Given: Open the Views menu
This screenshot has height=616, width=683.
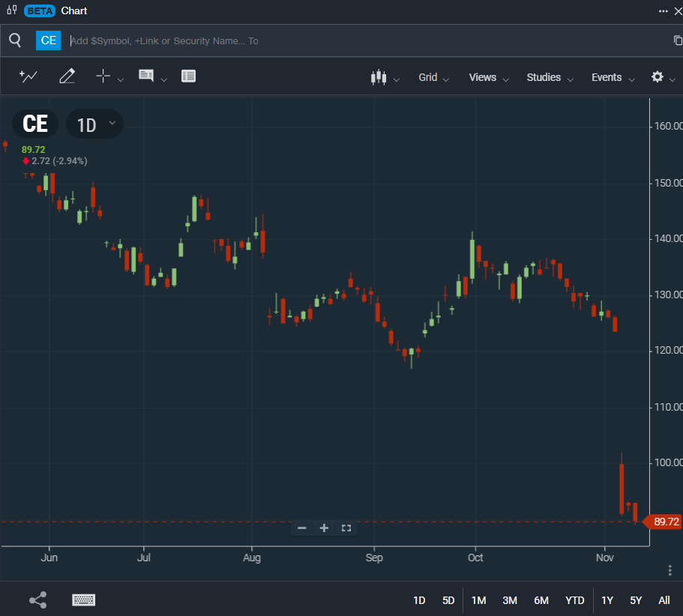Looking at the screenshot, I should [x=489, y=77].
